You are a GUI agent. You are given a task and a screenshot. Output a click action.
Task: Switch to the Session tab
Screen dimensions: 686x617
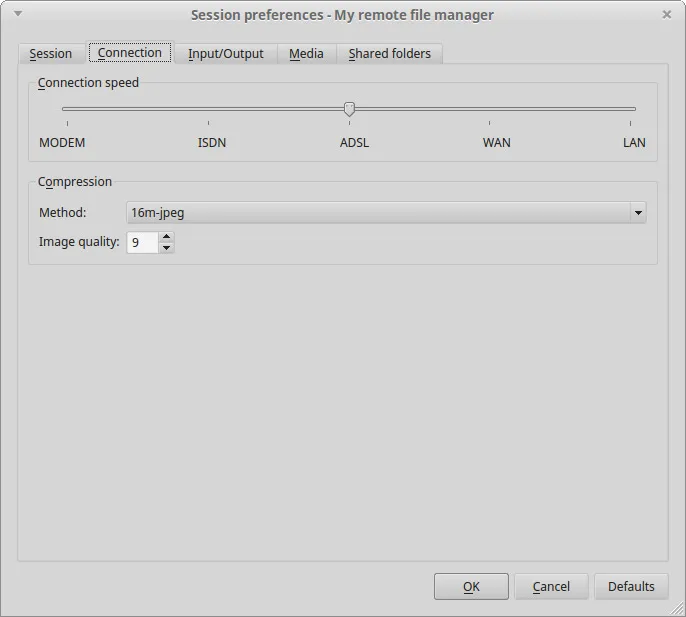[51, 54]
